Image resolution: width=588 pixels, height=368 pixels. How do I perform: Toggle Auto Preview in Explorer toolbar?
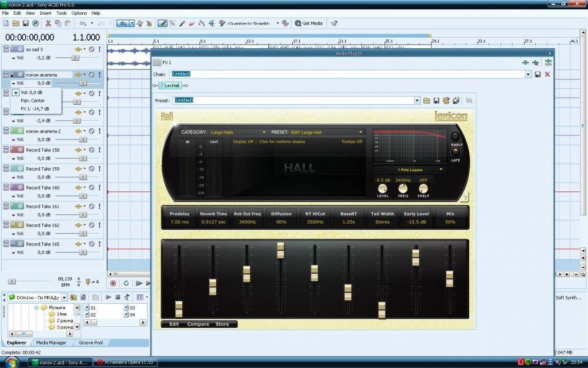point(127,297)
